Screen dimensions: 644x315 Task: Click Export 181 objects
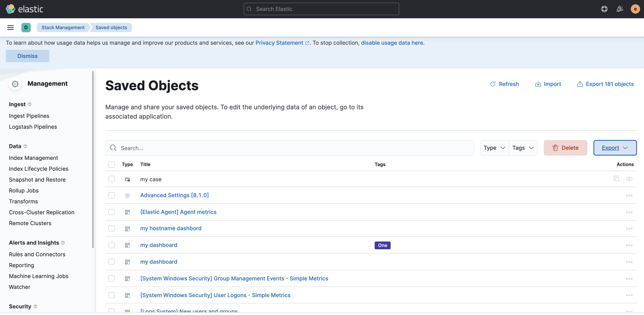coord(605,84)
